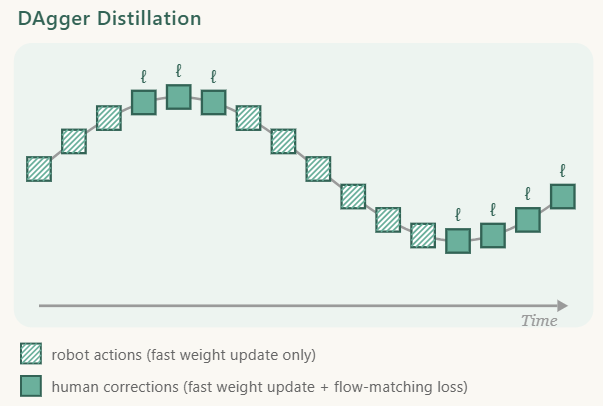Select the final solid square ending the curve

(563, 196)
